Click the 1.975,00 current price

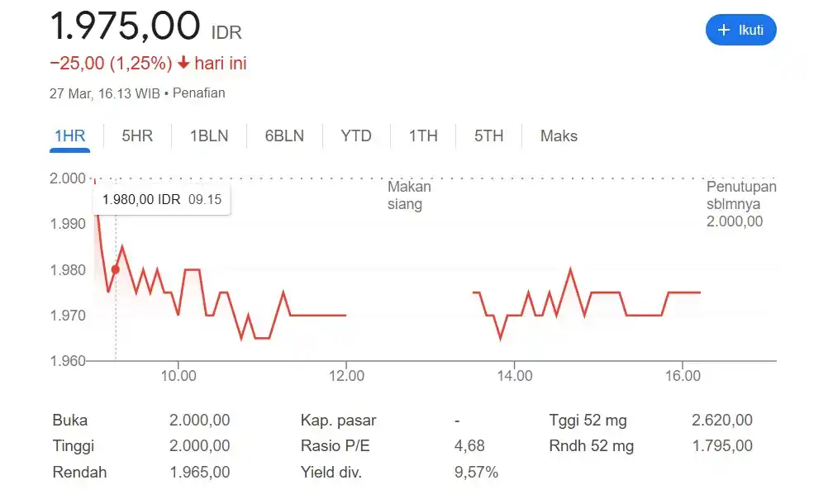tap(125, 26)
